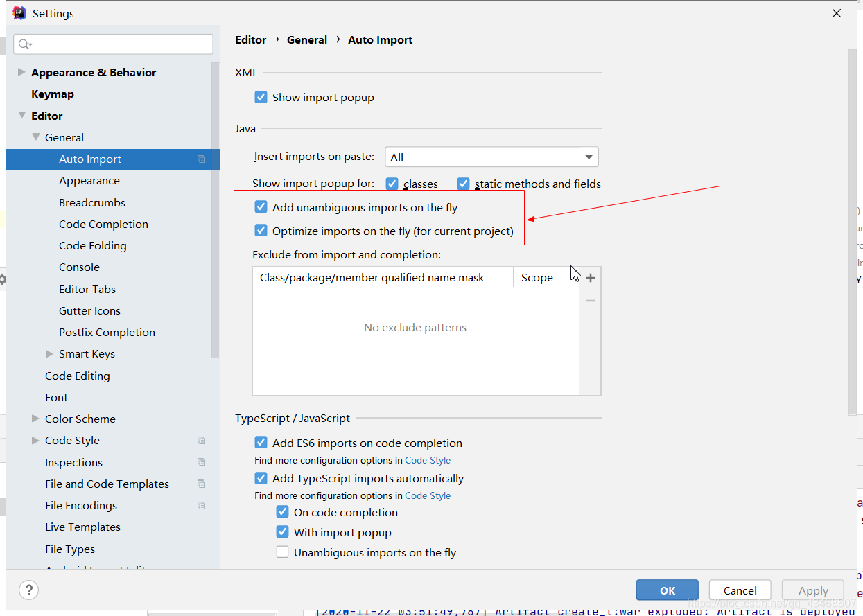Open Code Style link under TypeScript imports
Screen dimensions: 863x616
click(428, 495)
